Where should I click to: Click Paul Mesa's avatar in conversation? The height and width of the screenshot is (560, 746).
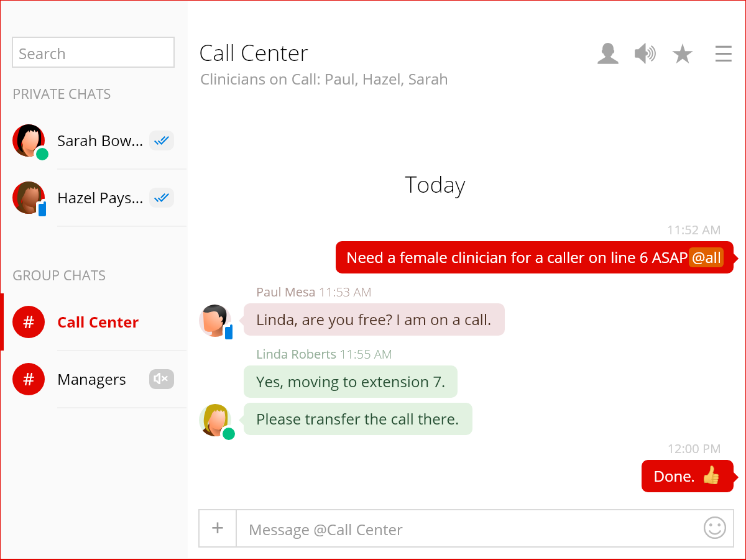215,321
